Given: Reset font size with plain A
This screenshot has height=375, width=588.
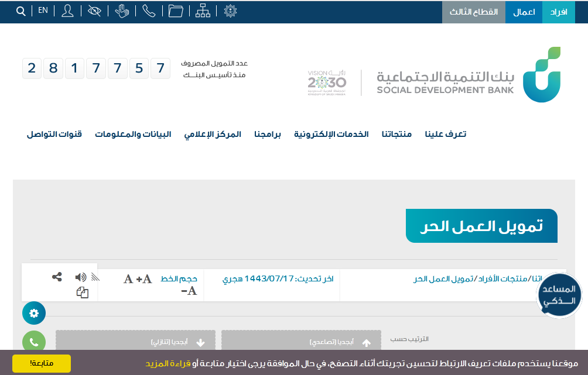Looking at the screenshot, I should pos(128,279).
